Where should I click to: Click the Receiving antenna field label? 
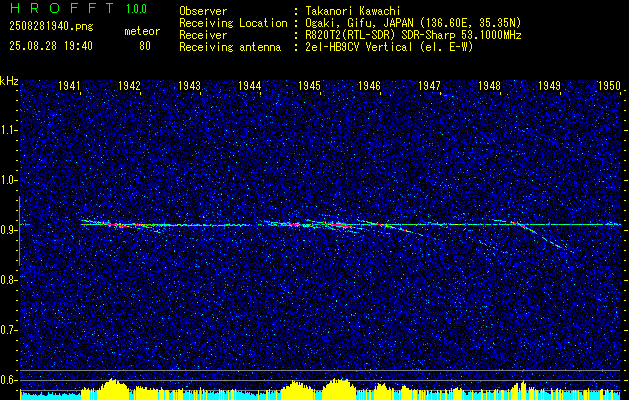[x=230, y=47]
